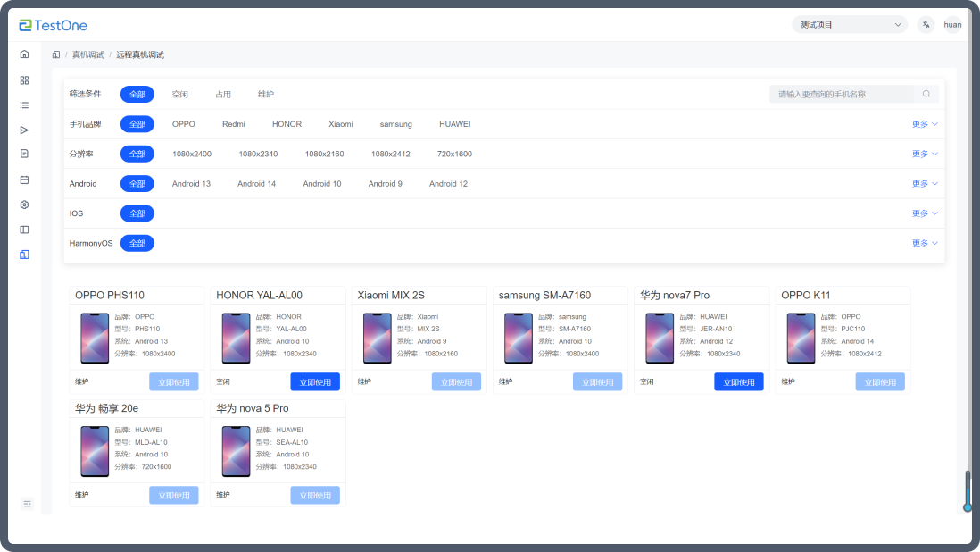Image resolution: width=980 pixels, height=552 pixels.
Task: Expand 更多 in the HarmonyOS row
Action: pyautogui.click(x=925, y=243)
